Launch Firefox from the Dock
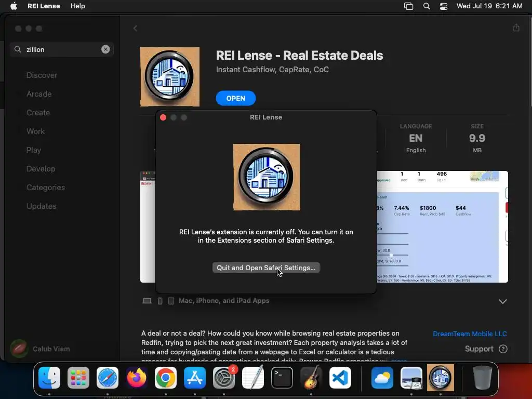The width and height of the screenshot is (532, 399). 137,378
